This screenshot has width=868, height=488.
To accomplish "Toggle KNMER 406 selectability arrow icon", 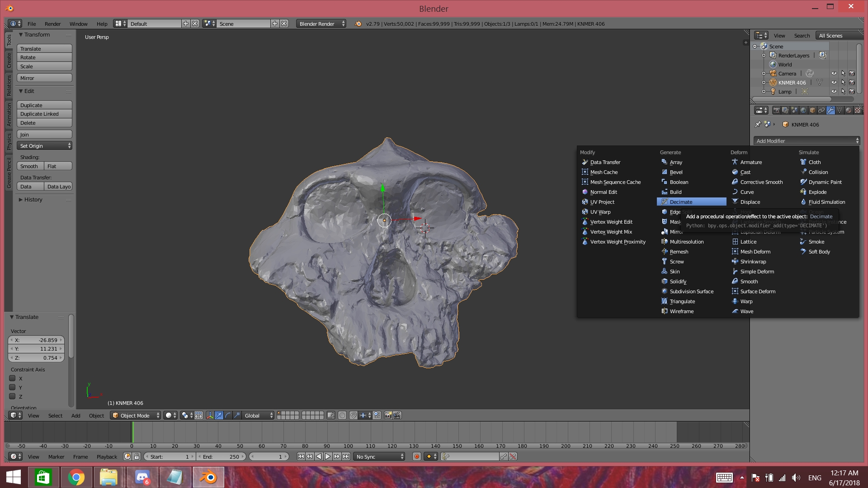I will click(x=843, y=82).
